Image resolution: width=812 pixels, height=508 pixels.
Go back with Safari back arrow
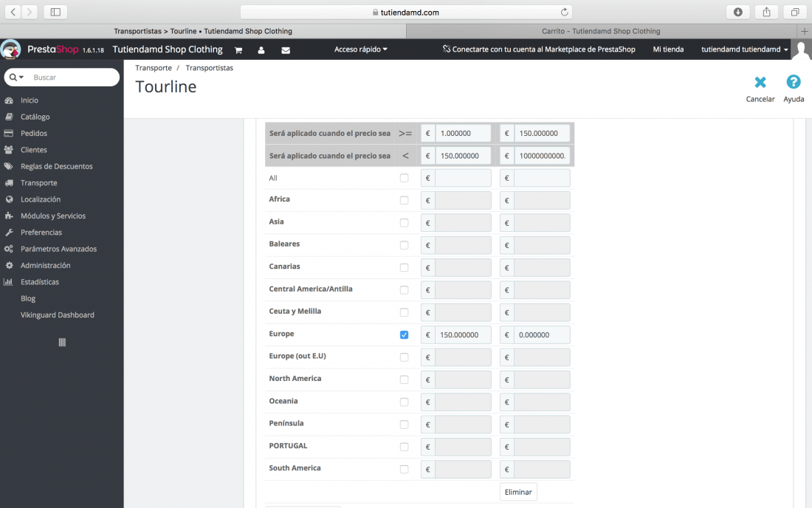(x=13, y=12)
